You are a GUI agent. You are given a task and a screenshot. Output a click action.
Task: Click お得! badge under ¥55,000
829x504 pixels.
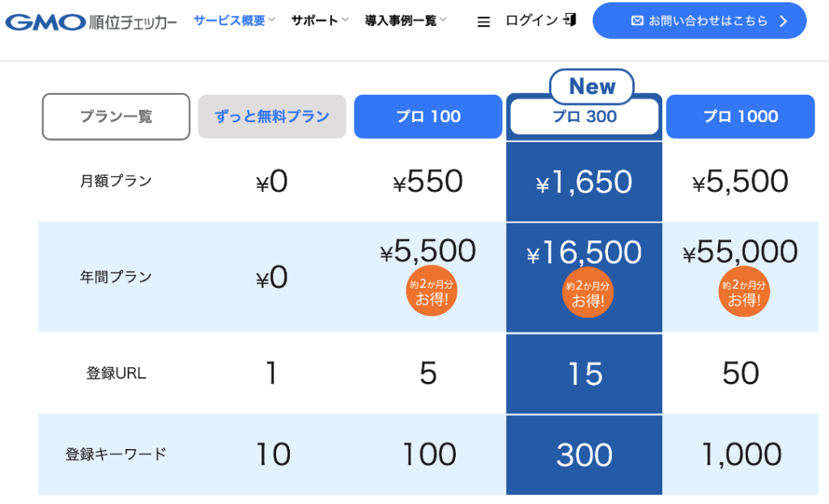tap(742, 292)
